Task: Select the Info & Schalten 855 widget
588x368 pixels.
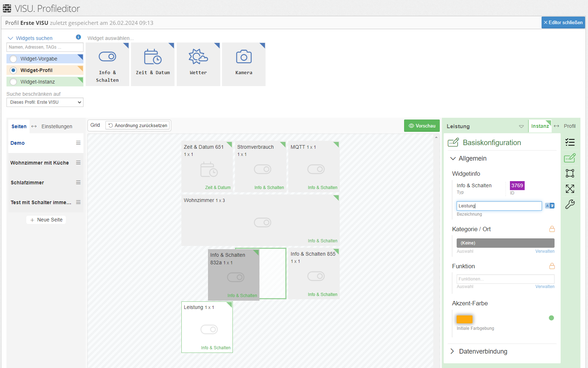Action: point(314,274)
